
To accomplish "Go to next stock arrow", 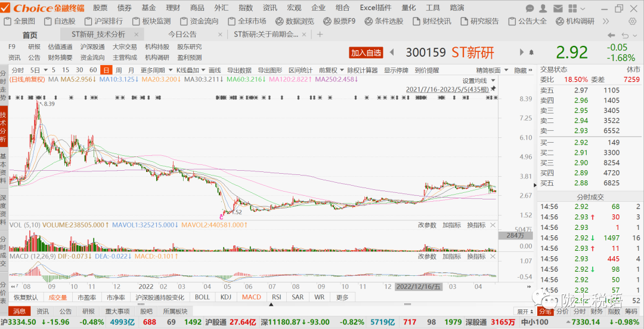I will (x=522, y=52).
